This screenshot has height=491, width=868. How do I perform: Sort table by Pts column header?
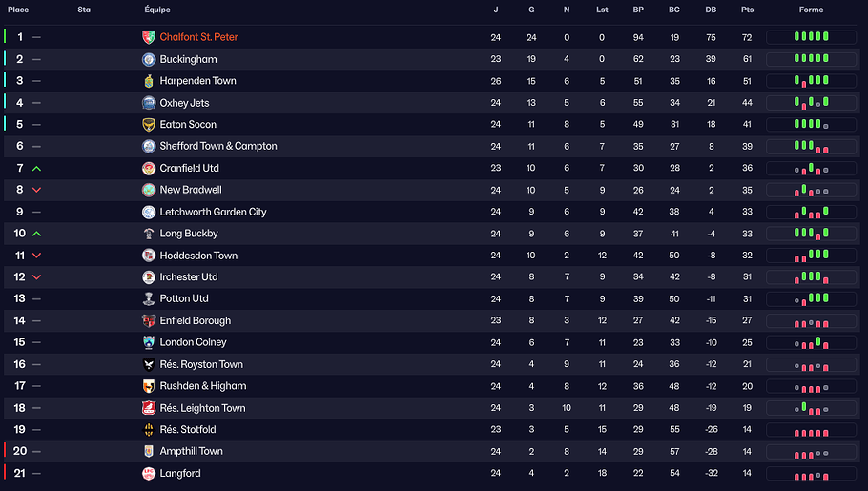[747, 10]
